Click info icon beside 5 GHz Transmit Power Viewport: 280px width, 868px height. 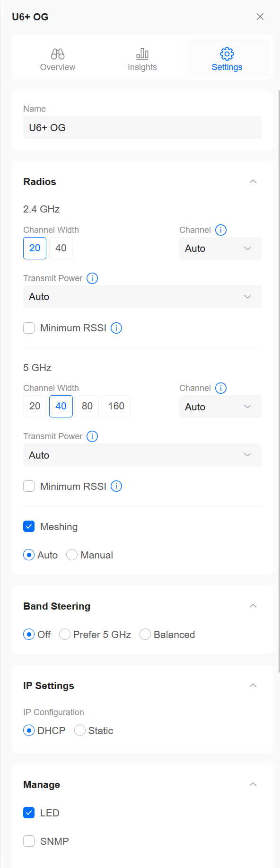(92, 436)
